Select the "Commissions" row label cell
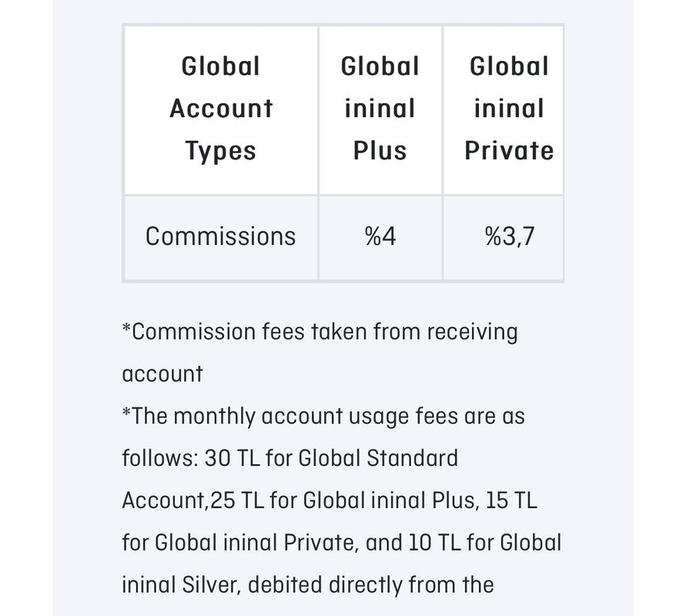The image size is (686, 616). (x=220, y=236)
